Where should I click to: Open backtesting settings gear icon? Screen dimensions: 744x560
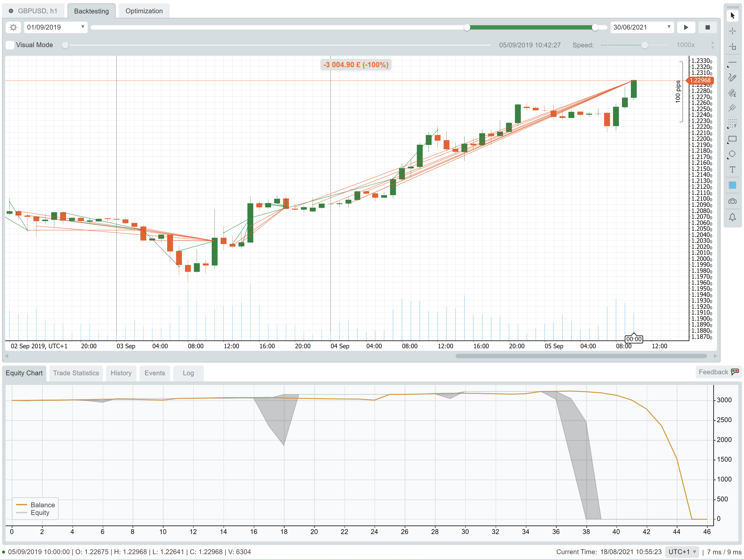click(14, 27)
